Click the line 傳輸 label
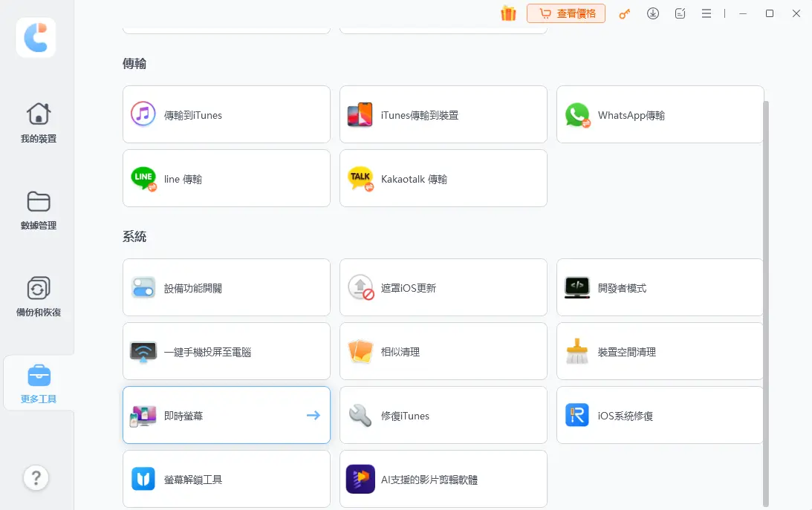Viewport: 812px width, 510px height. pyautogui.click(x=183, y=180)
